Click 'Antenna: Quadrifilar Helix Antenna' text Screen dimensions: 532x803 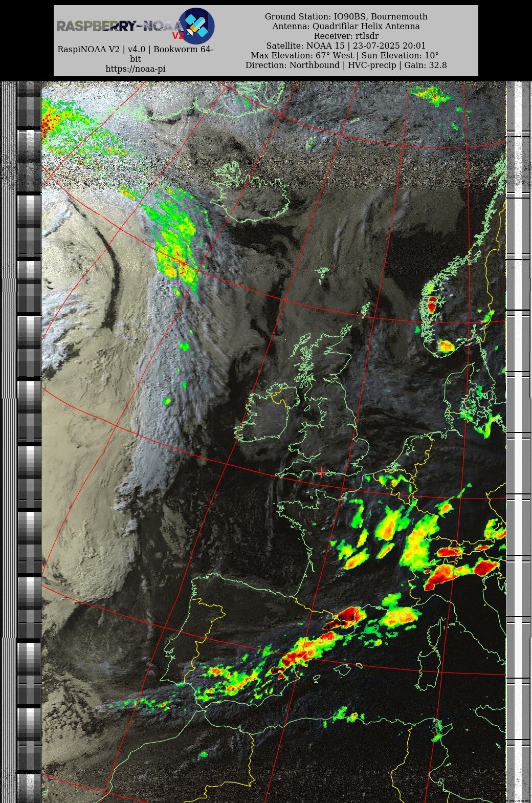click(346, 26)
